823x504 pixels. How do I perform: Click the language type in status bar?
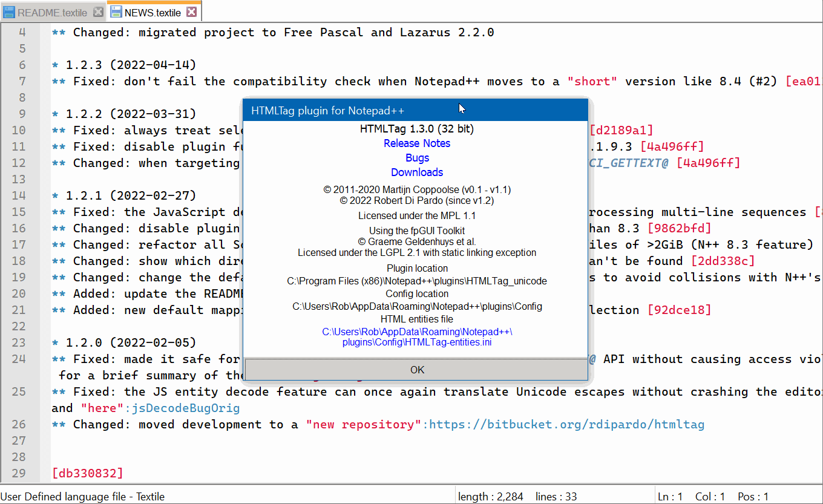pyautogui.click(x=84, y=497)
